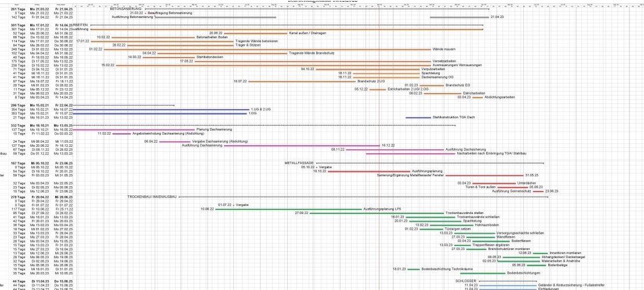Click the Ausführung Dachsicherung bar

pos(395,150)
